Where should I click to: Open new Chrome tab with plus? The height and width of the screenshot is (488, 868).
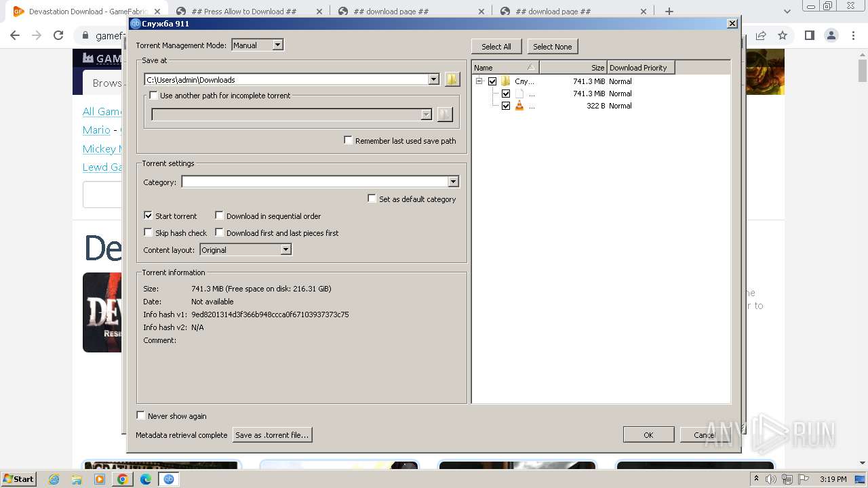[x=669, y=12]
